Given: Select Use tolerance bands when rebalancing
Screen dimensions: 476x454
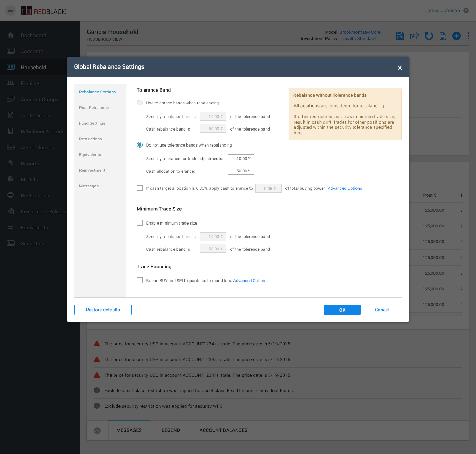Looking at the screenshot, I should pos(140,103).
